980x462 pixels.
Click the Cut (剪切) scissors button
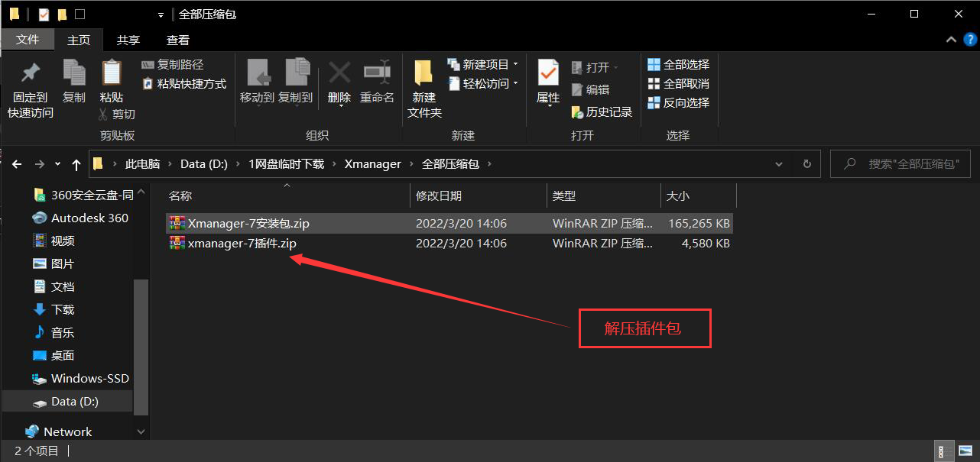(x=117, y=114)
